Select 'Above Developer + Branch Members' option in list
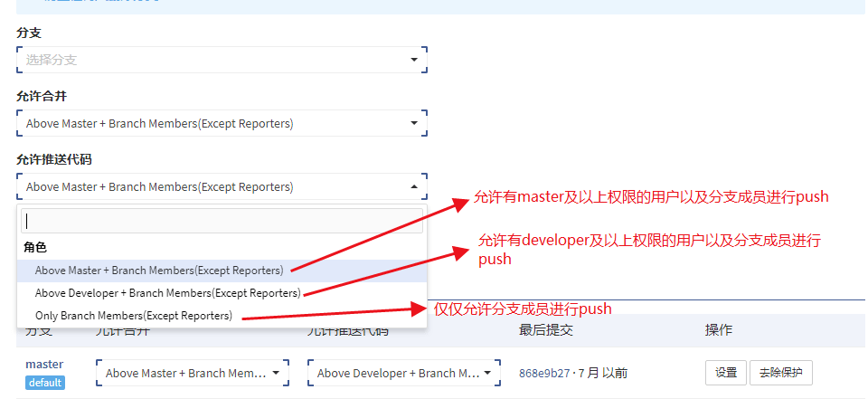 pos(167,293)
